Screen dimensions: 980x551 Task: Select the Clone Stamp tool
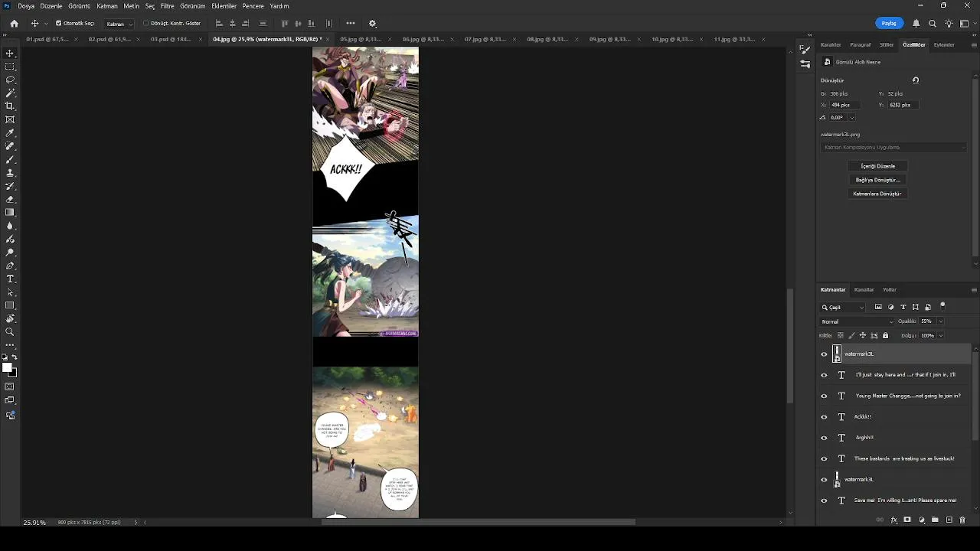pyautogui.click(x=10, y=172)
